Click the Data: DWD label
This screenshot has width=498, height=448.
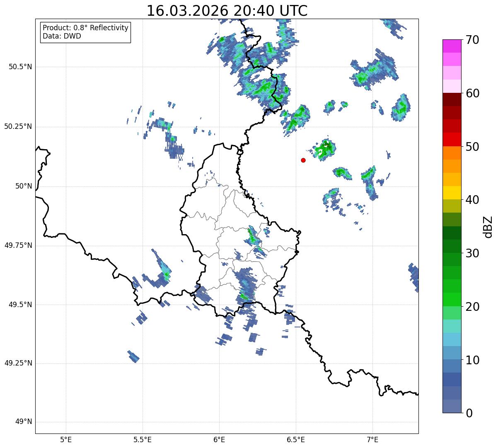[62, 36]
